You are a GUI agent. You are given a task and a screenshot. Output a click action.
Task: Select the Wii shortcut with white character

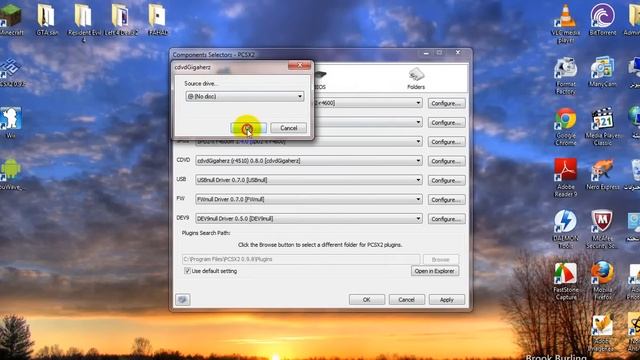[x=11, y=122]
